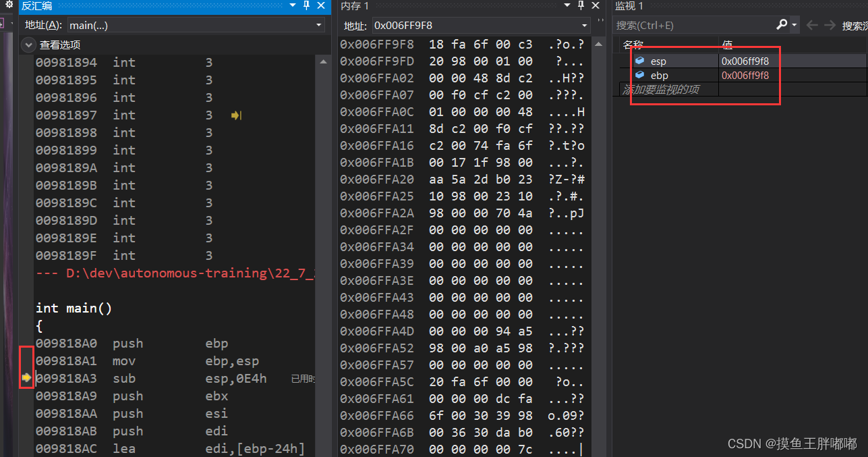Select the esp value cell 0x006ff9f8
This screenshot has height=457, width=868.
745,61
